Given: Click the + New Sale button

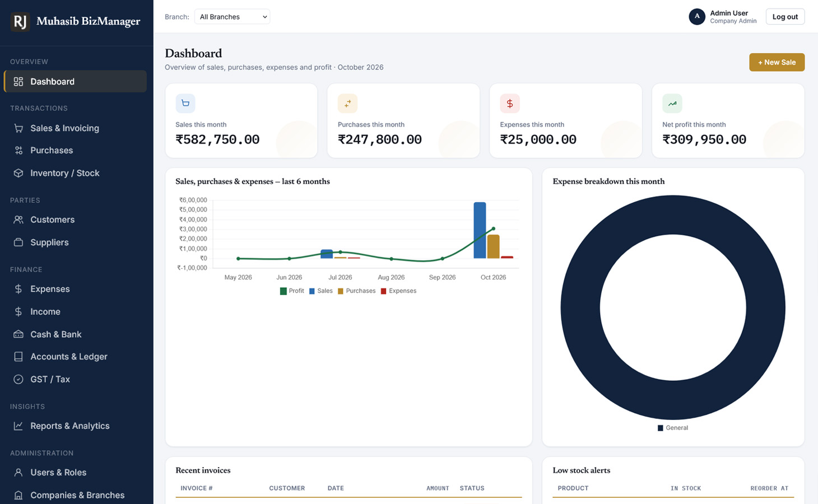Looking at the screenshot, I should pos(777,62).
